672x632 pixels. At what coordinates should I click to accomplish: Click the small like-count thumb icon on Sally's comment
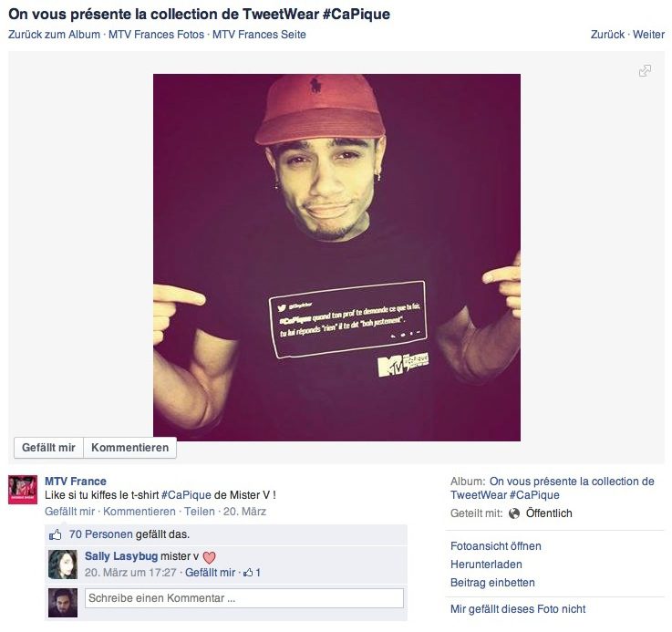(x=248, y=573)
